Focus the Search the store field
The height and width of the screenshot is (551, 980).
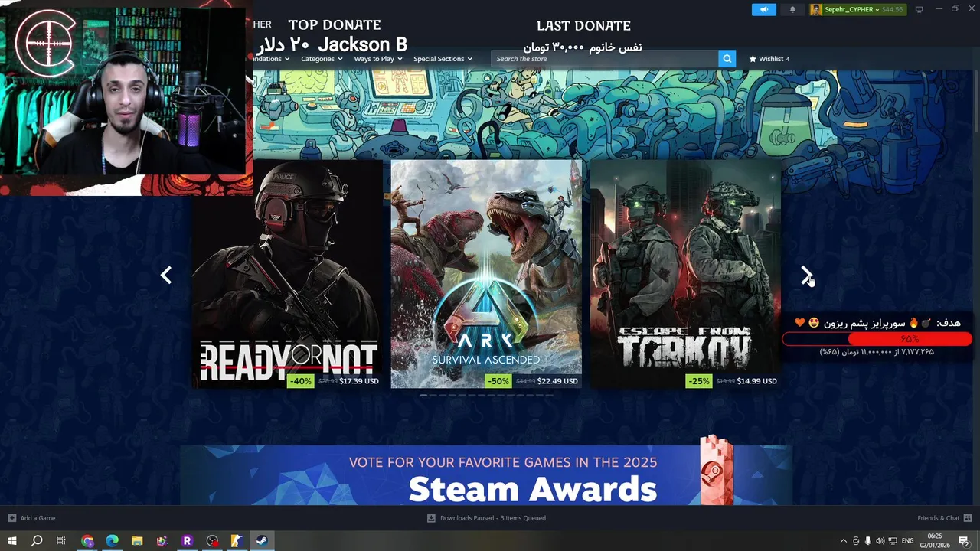(x=605, y=58)
